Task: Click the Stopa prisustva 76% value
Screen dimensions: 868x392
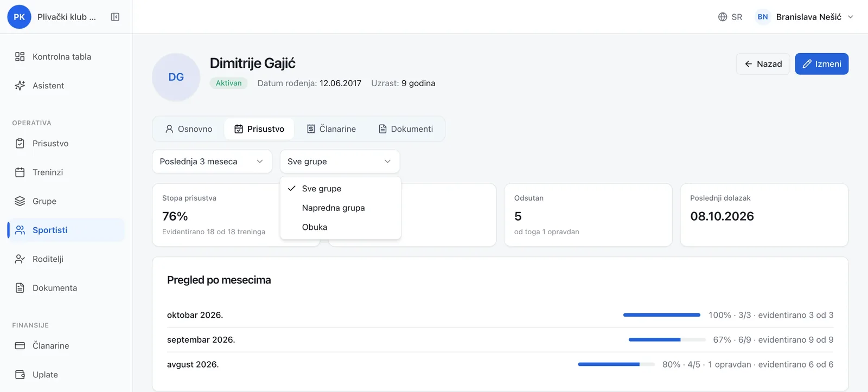Action: tap(175, 216)
